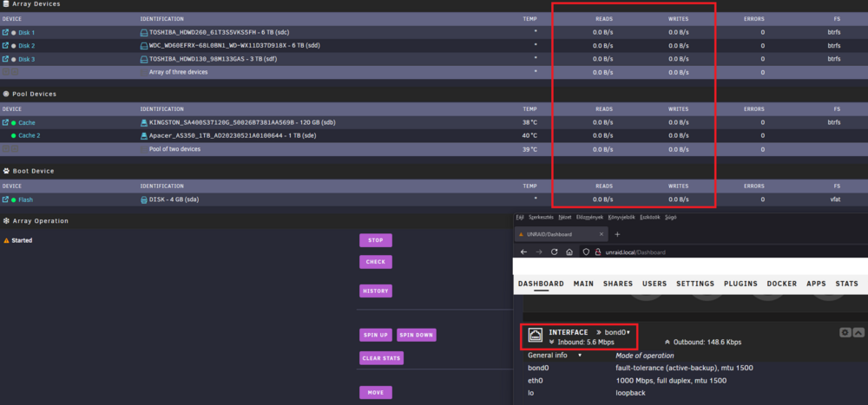This screenshot has height=405, width=868.
Task: Click the insecure connection padlock icon
Action: coord(598,251)
